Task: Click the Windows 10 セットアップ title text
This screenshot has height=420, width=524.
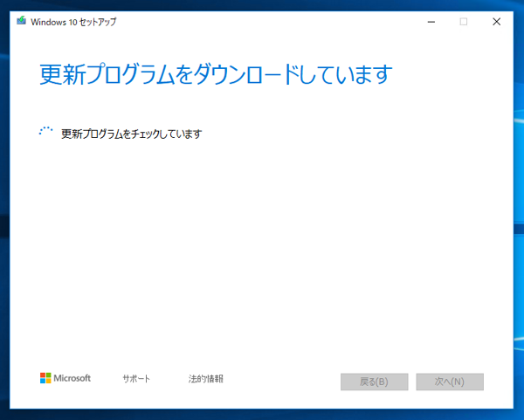Action: (73, 22)
